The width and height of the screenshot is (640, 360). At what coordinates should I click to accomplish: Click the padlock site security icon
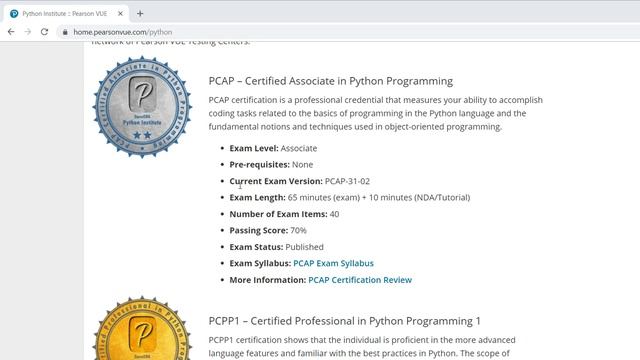click(65, 32)
